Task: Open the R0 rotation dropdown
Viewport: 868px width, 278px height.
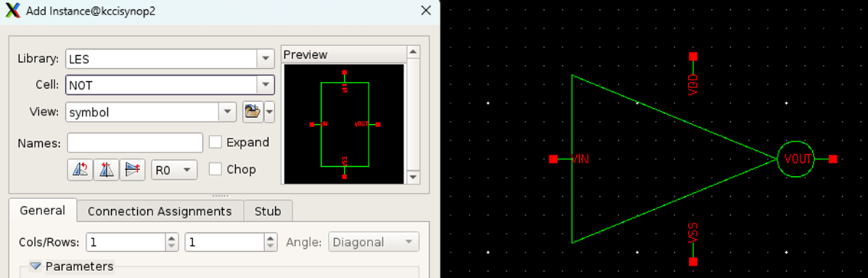Action: coord(175,170)
